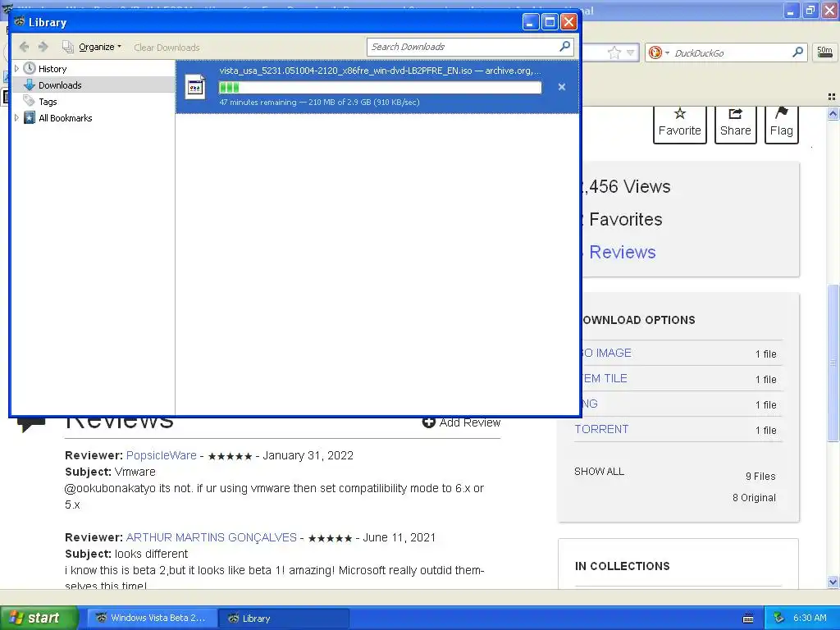Open the bookmark star dropdown arrow

tap(631, 52)
